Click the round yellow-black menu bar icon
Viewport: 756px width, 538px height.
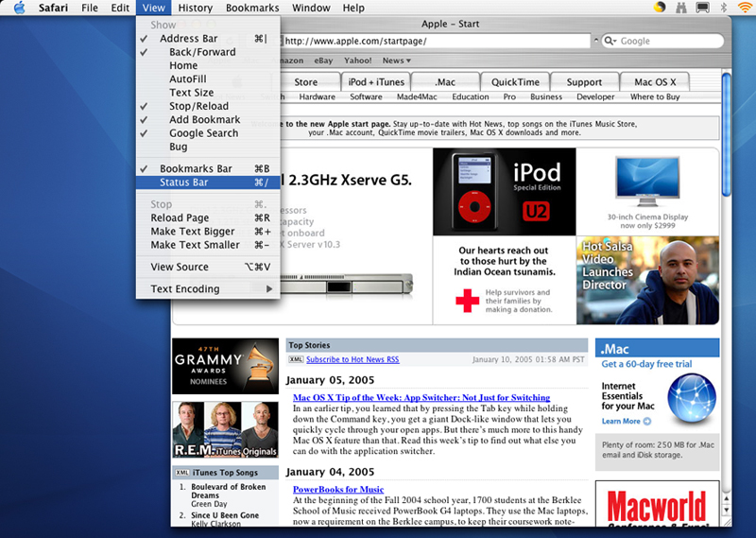point(660,7)
